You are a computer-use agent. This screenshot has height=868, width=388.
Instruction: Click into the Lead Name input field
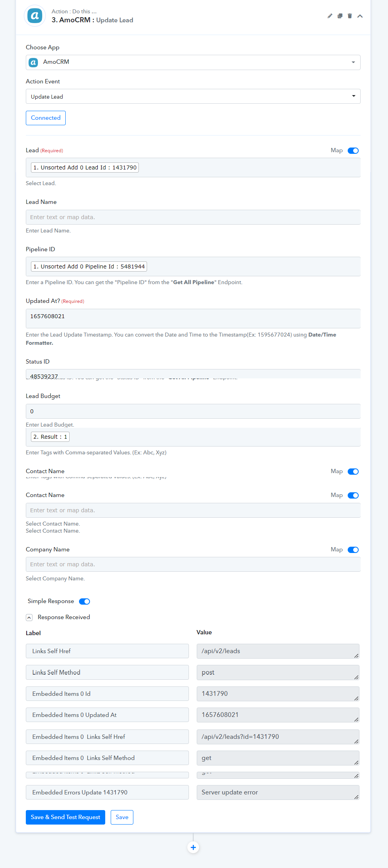coord(193,217)
